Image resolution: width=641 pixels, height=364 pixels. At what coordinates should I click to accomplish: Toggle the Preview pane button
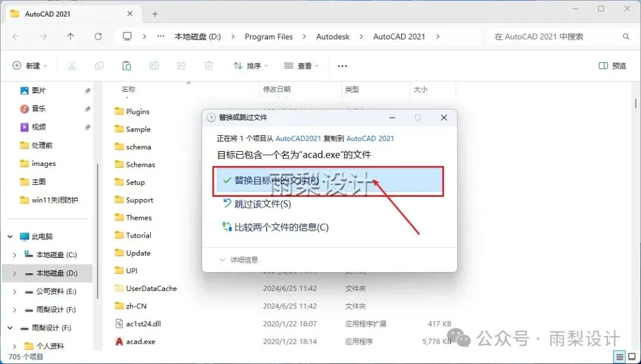(x=612, y=66)
